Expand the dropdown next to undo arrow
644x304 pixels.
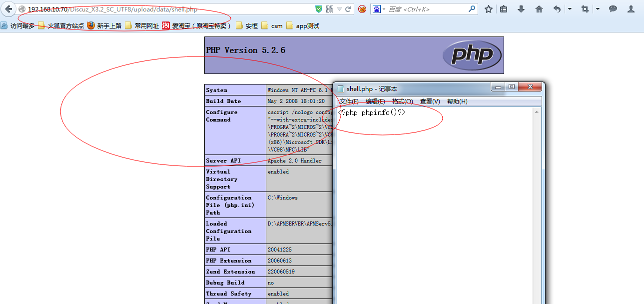click(x=570, y=8)
